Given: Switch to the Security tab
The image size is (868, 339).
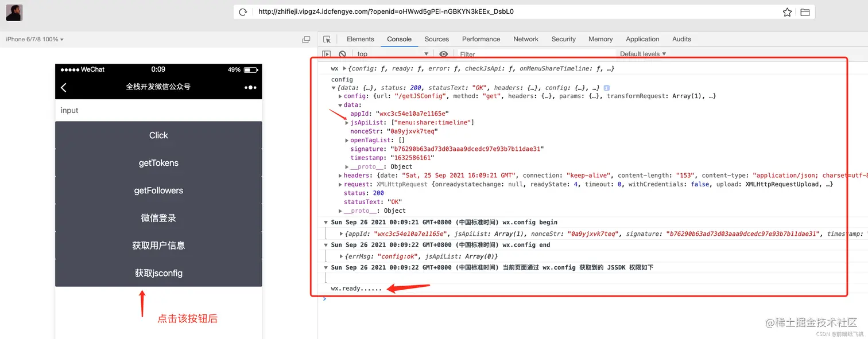Looking at the screenshot, I should coord(564,39).
